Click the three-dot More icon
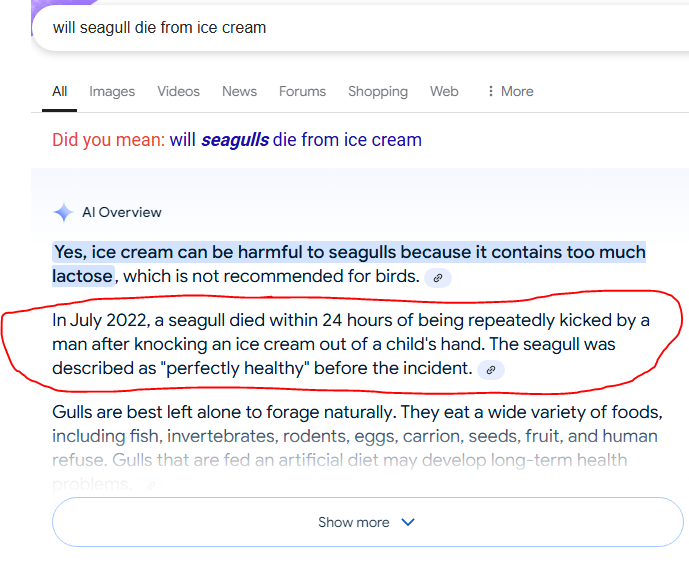Image resolution: width=689 pixels, height=565 pixels. tap(490, 91)
